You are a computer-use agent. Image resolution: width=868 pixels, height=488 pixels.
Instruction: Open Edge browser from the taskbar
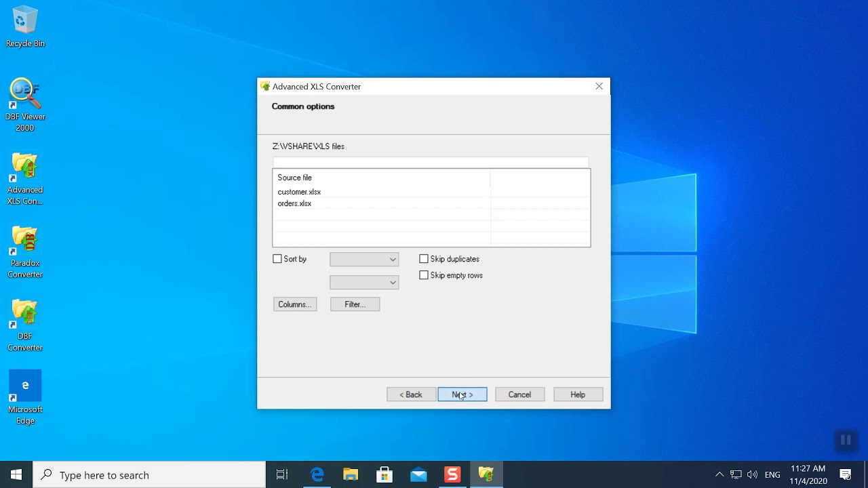coord(317,474)
